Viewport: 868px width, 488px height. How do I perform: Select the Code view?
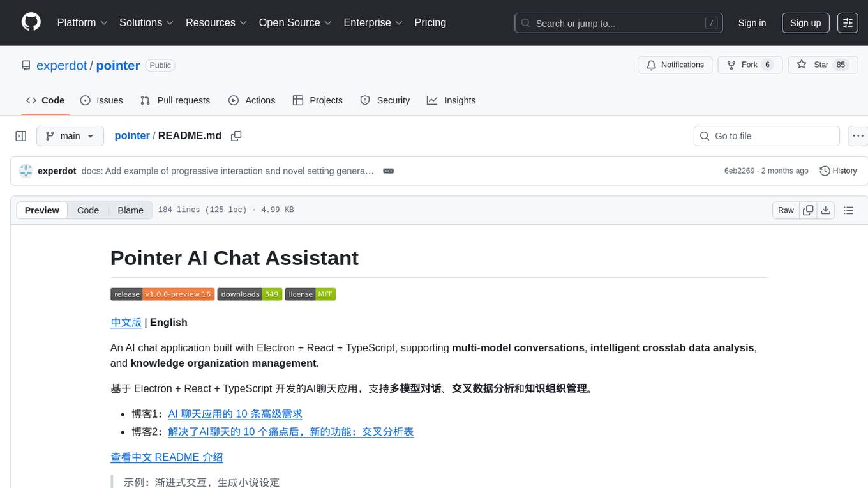coord(88,210)
